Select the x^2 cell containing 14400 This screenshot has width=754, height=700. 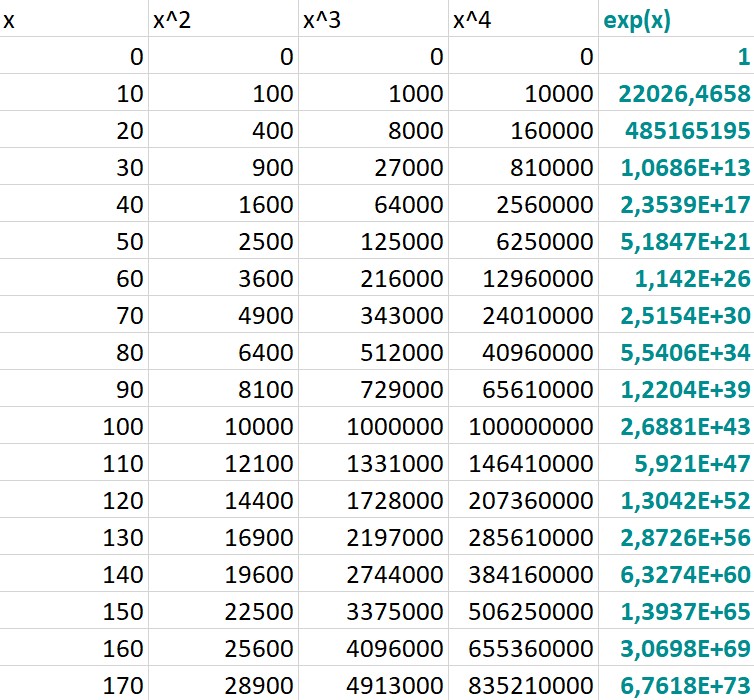pos(224,500)
